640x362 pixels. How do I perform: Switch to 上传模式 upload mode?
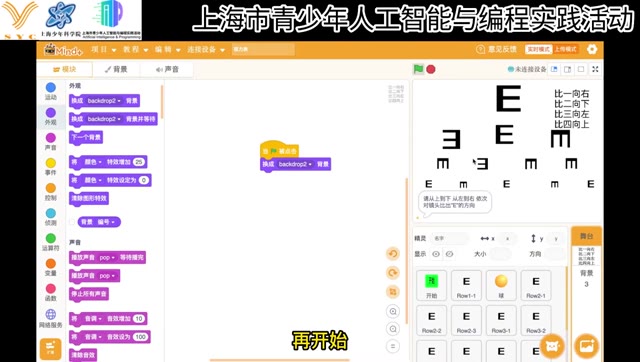(x=565, y=49)
